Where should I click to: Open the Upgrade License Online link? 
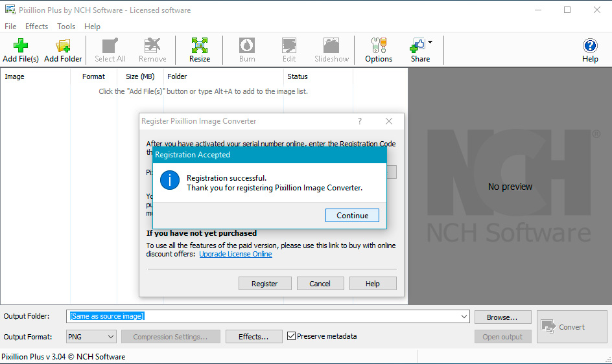pos(235,254)
